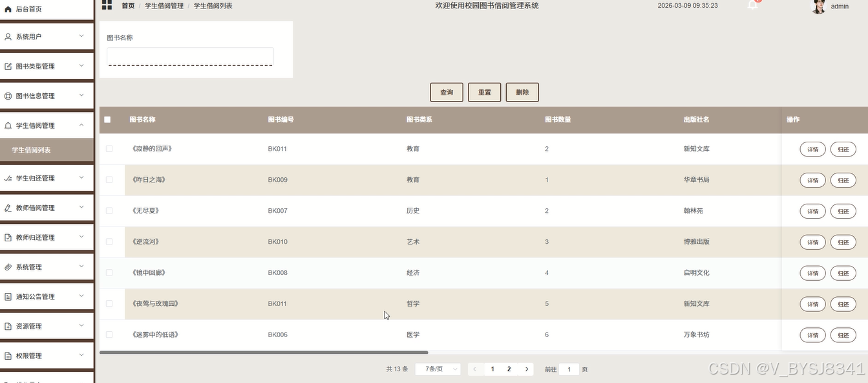Viewport: 868px width, 383px height.
Task: Check the row for 《寂静的回声》
Action: pyautogui.click(x=109, y=149)
